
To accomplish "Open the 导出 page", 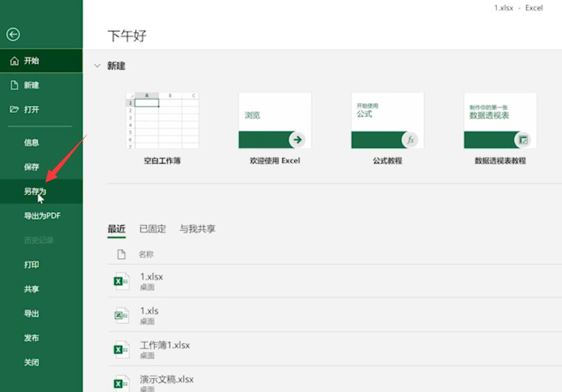I will click(41, 314).
